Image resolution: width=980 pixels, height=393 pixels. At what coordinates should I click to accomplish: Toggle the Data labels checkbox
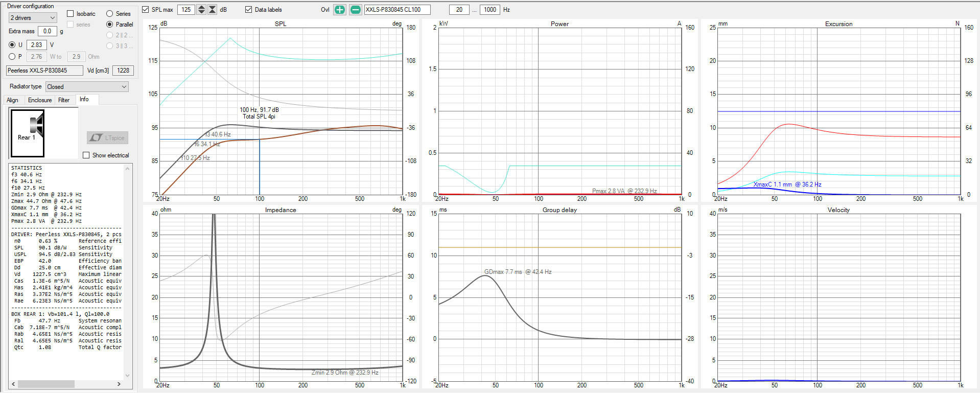(x=249, y=10)
